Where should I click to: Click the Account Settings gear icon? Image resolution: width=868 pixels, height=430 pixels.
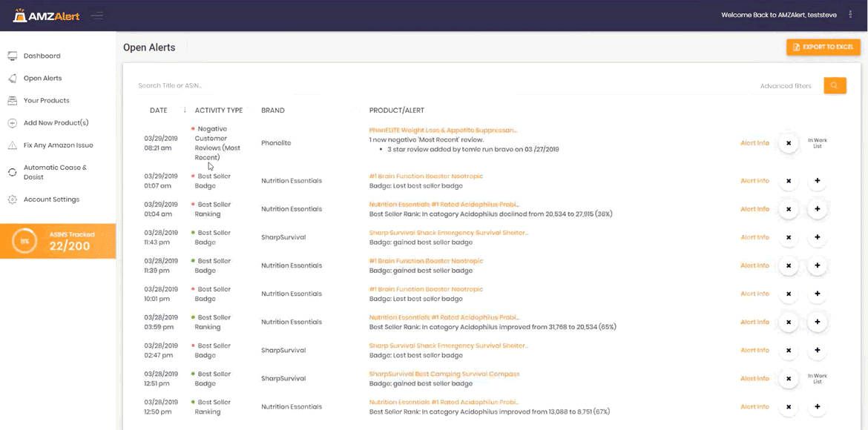[13, 199]
